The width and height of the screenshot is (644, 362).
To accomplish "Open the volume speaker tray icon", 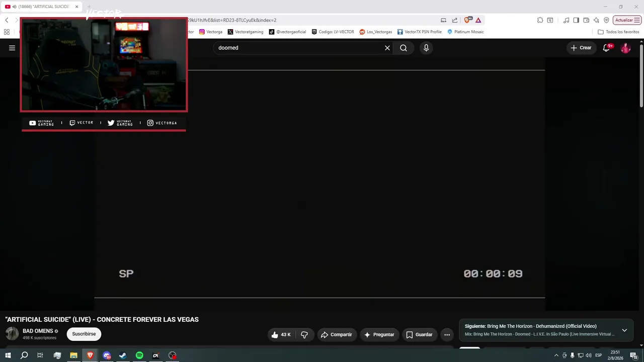I will (588, 355).
